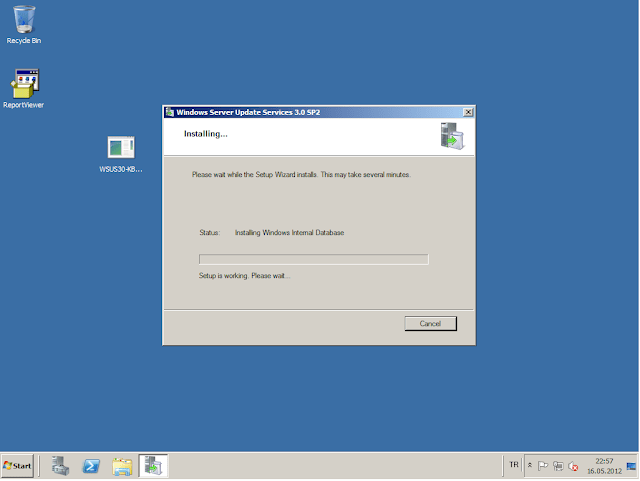Close the WSUS setup dialog window
The height and width of the screenshot is (481, 640).
[469, 112]
